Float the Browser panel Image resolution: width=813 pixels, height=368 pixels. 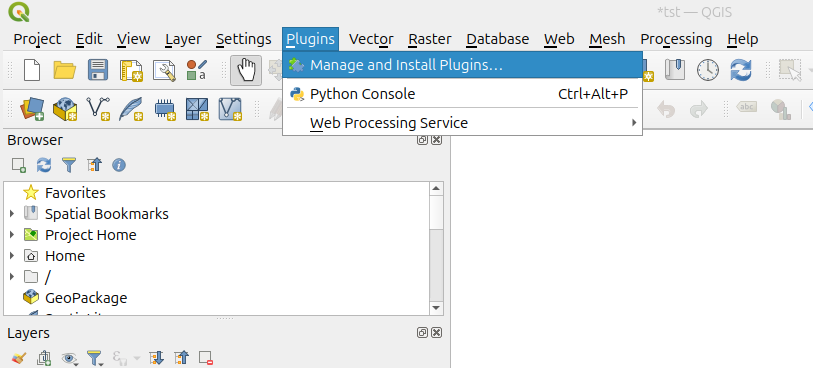click(423, 140)
